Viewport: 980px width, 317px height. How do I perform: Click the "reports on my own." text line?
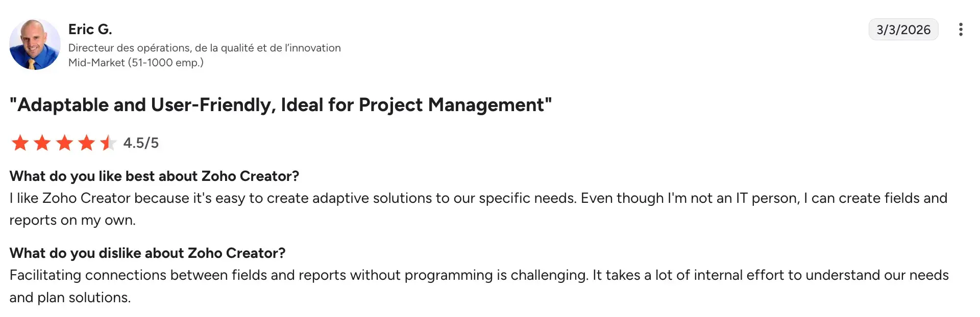click(72, 220)
